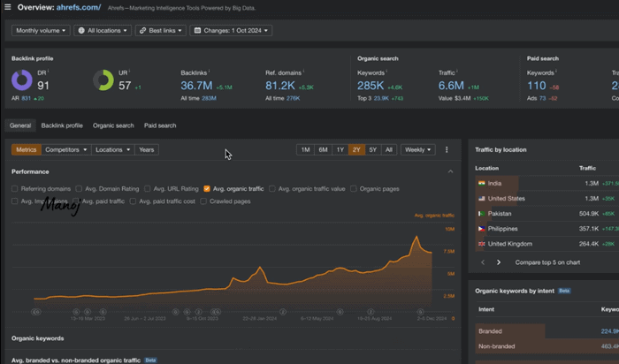Enable the Organic pages checkbox

[x=354, y=189]
